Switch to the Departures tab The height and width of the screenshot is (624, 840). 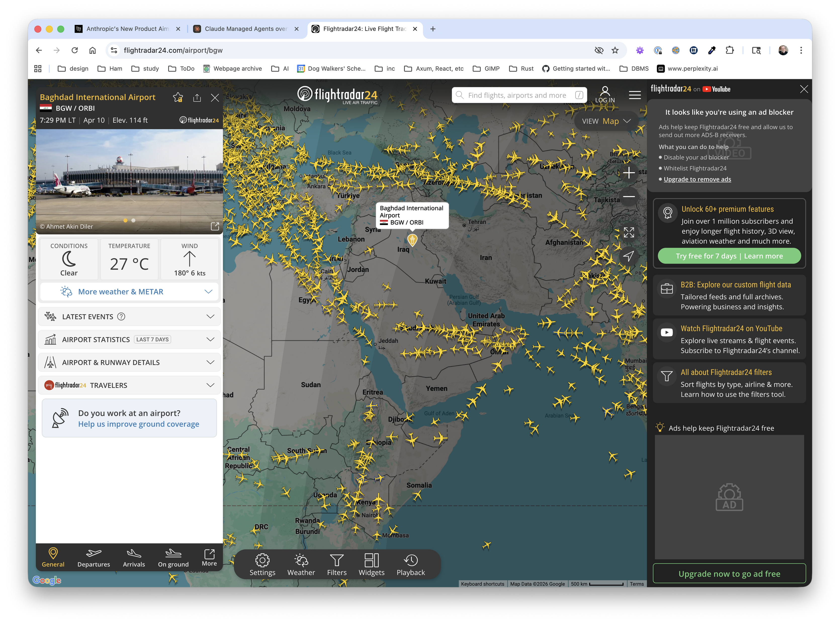[94, 558]
